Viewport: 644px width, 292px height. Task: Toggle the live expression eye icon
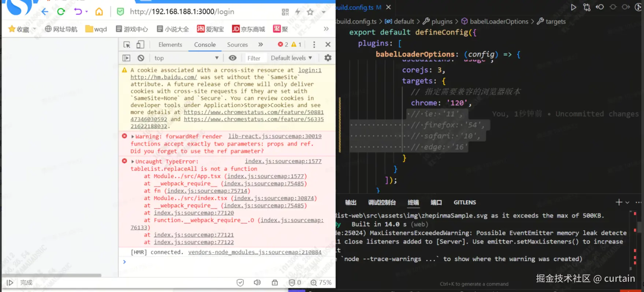coord(232,58)
